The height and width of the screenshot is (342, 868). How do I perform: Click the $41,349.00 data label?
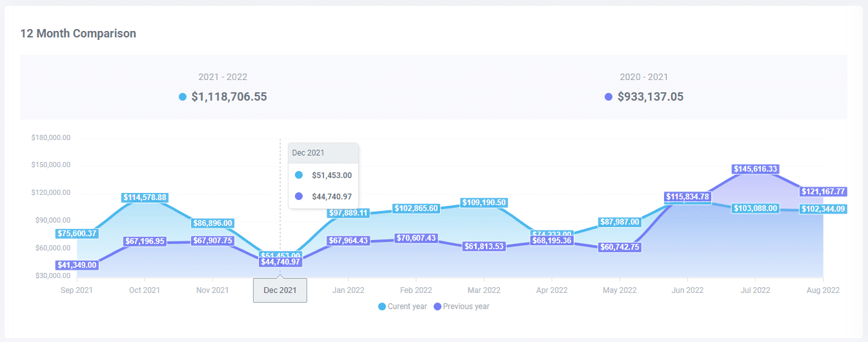click(x=77, y=265)
